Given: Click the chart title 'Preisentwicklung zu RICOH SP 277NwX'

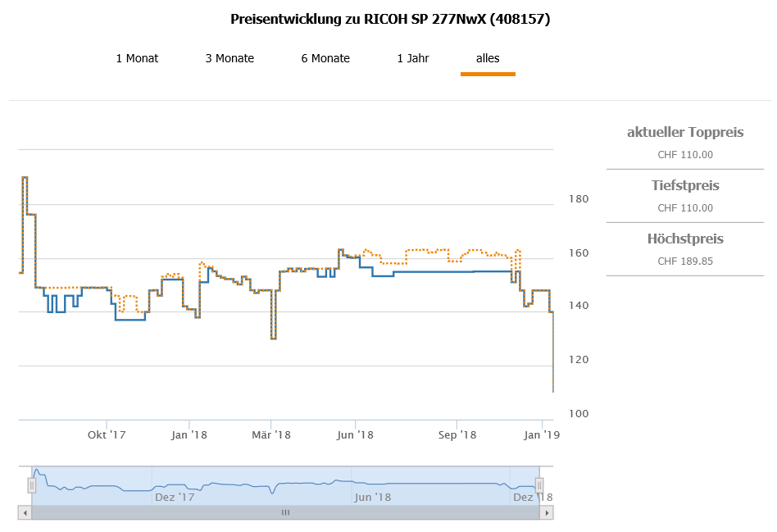Looking at the screenshot, I should 390,19.
